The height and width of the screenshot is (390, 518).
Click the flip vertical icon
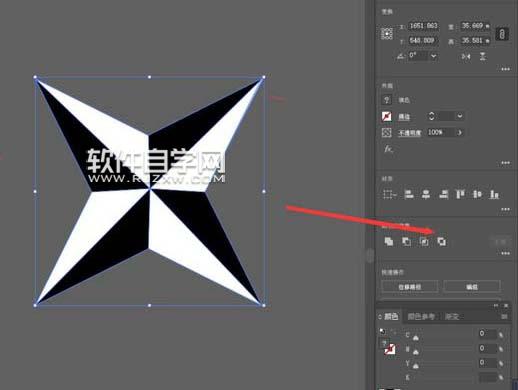pos(483,56)
